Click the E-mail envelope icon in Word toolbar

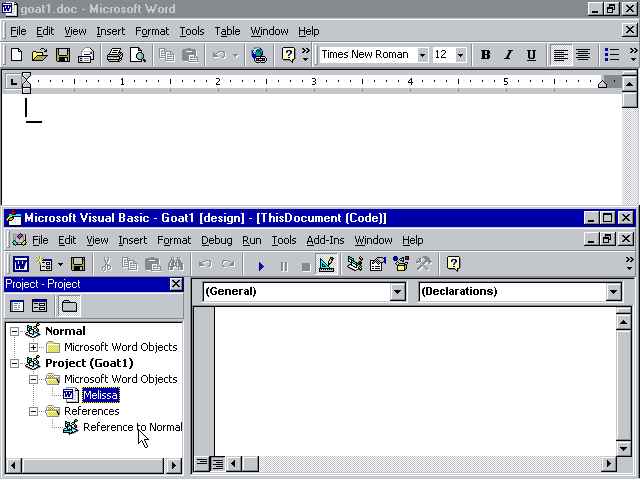tap(86, 55)
